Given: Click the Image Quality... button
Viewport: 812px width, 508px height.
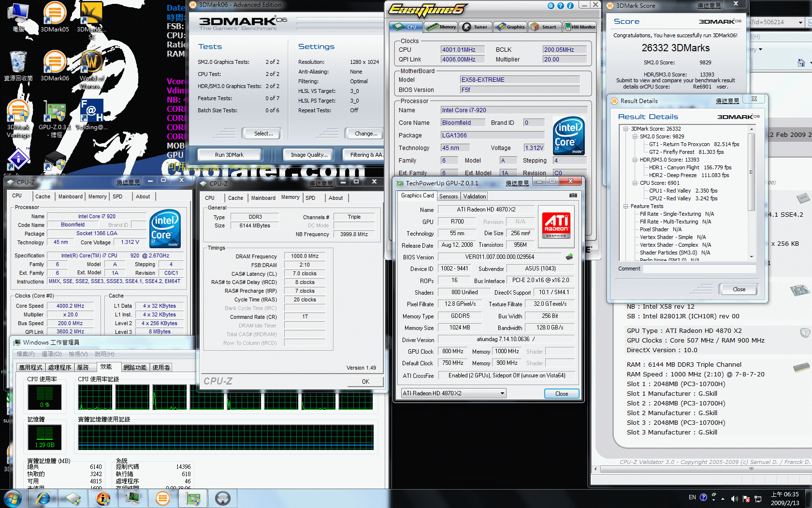Looking at the screenshot, I should click(x=309, y=155).
